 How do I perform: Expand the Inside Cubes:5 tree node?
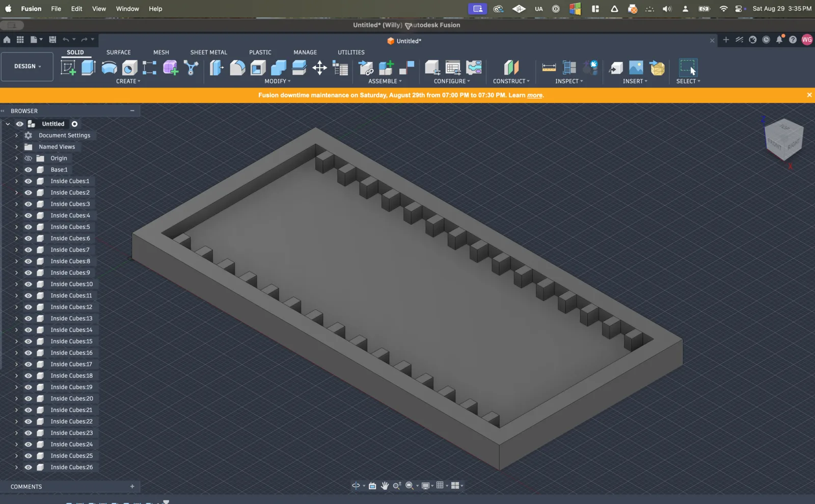[x=16, y=227]
